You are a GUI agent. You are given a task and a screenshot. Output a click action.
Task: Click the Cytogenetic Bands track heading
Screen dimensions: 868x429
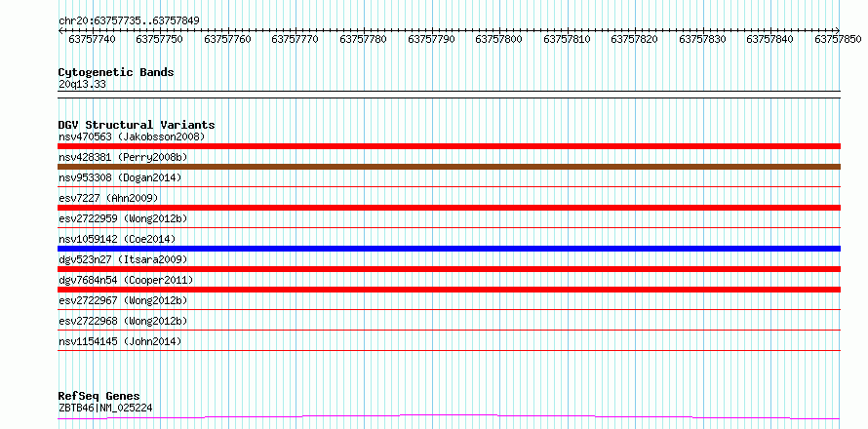pyautogui.click(x=116, y=72)
